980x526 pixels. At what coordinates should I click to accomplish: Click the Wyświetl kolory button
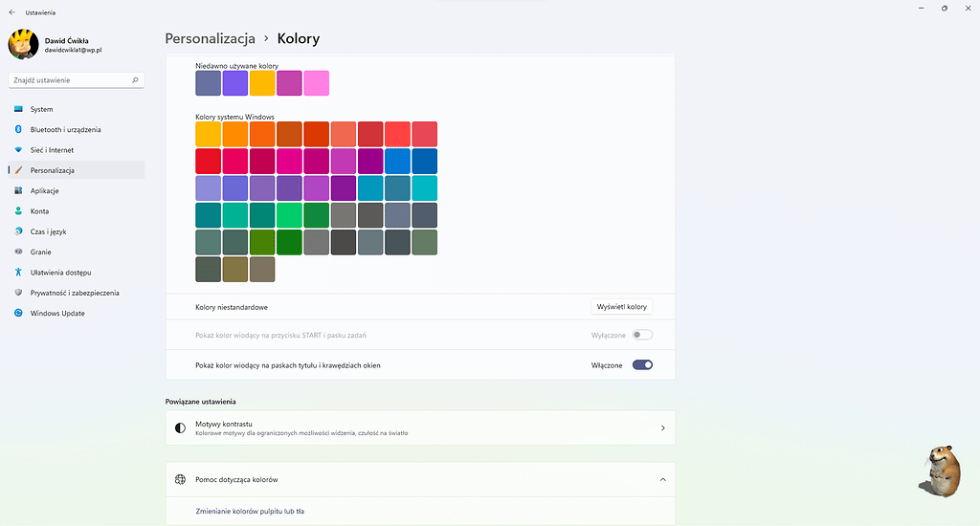click(x=622, y=307)
